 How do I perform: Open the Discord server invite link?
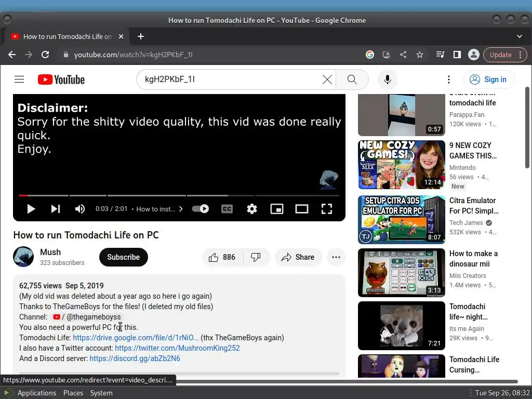135,358
